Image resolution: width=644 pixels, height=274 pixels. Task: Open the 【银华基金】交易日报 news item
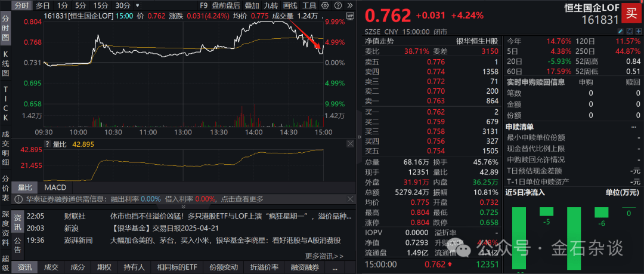(x=165, y=228)
